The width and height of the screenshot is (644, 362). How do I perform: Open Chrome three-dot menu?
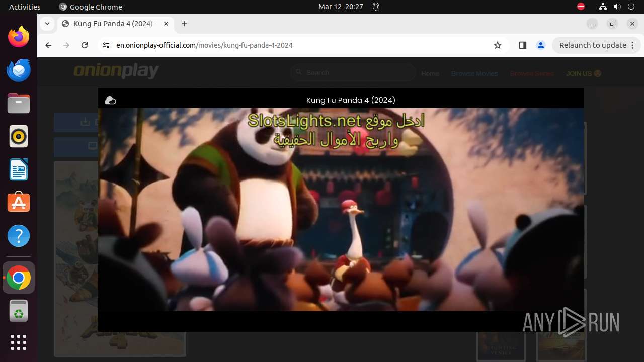(x=633, y=45)
